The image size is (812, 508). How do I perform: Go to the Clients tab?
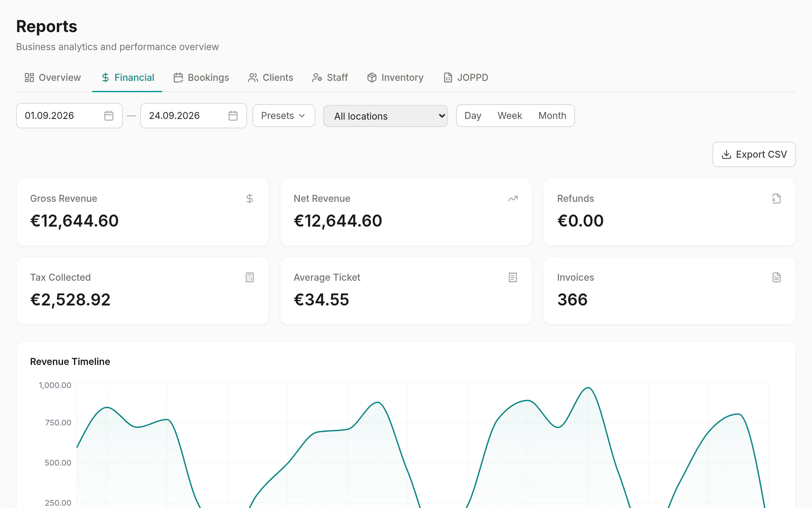[x=270, y=78]
